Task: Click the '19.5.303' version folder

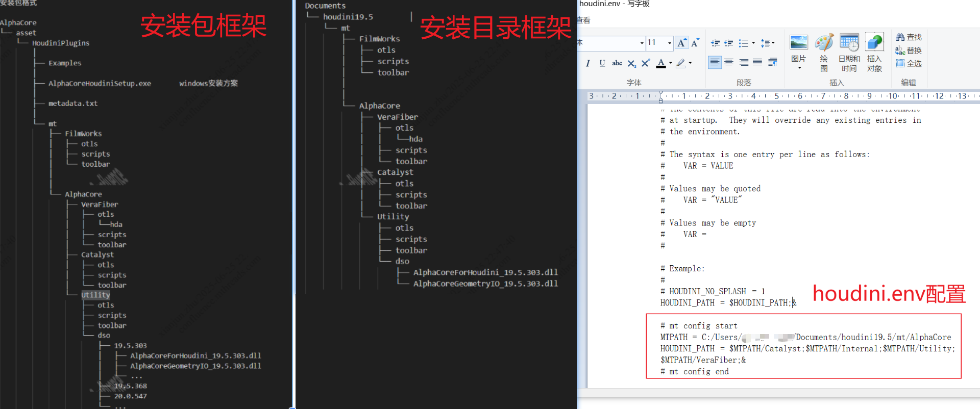Action: point(130,345)
